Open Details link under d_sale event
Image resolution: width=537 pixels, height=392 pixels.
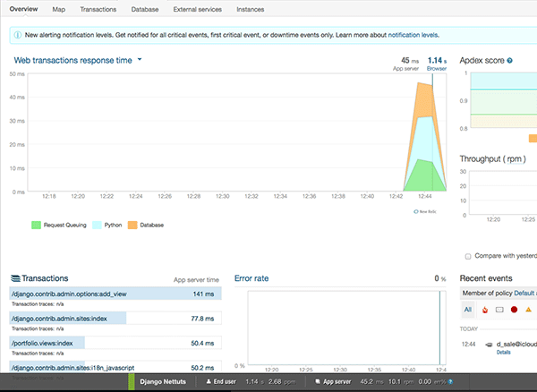(503, 353)
